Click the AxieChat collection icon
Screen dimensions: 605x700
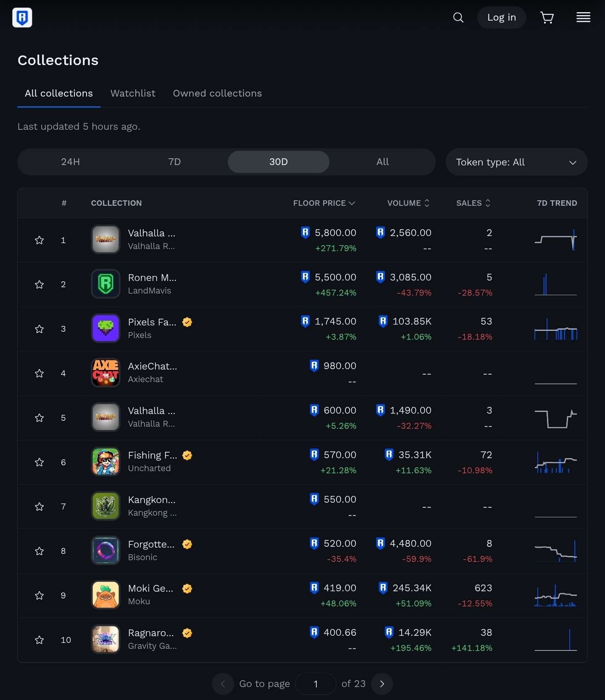click(106, 373)
